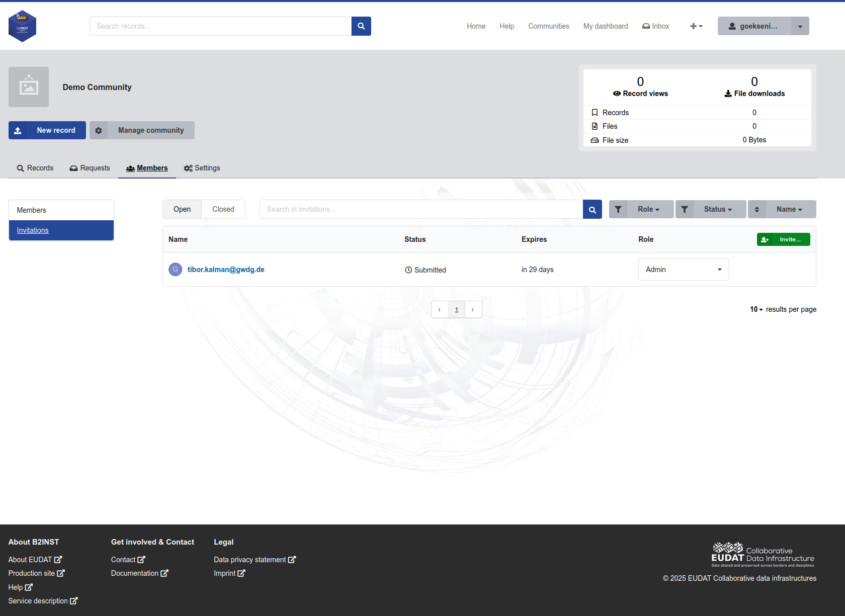
Task: Open the Data privacy statement link
Action: point(255,560)
